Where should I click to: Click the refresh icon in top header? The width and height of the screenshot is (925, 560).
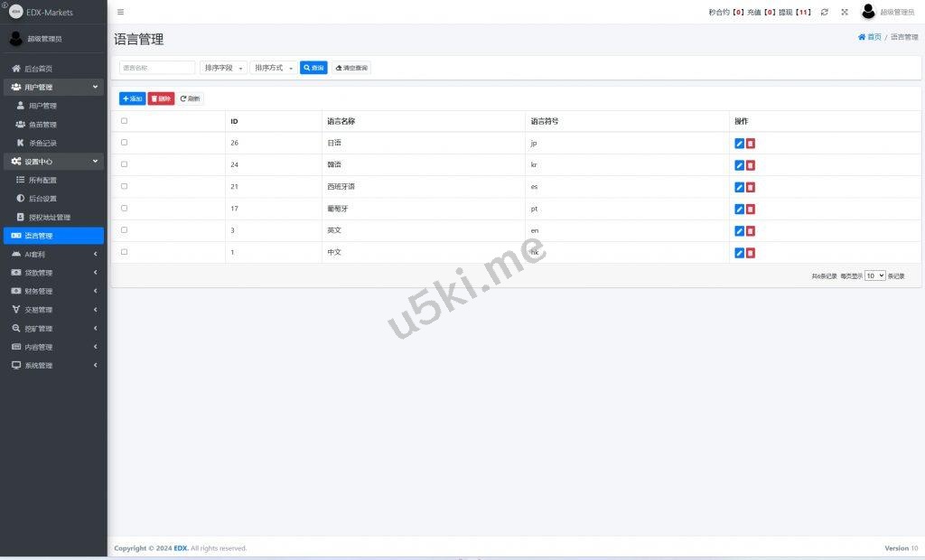pos(824,12)
